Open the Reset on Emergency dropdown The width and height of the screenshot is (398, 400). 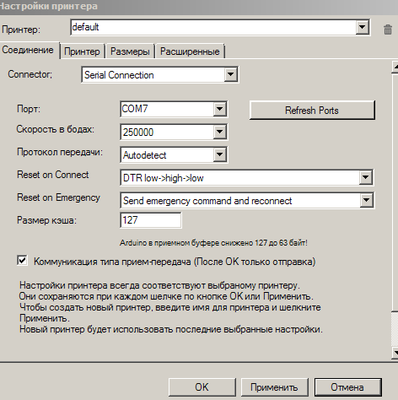point(366,200)
